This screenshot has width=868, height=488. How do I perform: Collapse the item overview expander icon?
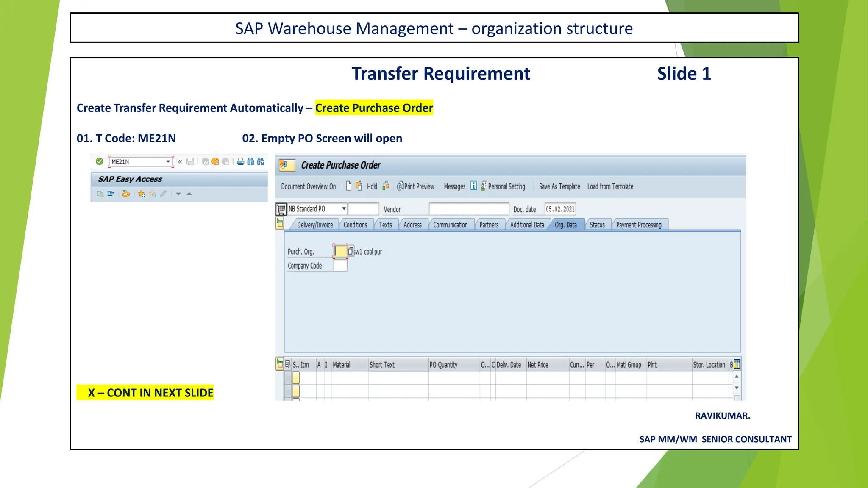point(280,364)
